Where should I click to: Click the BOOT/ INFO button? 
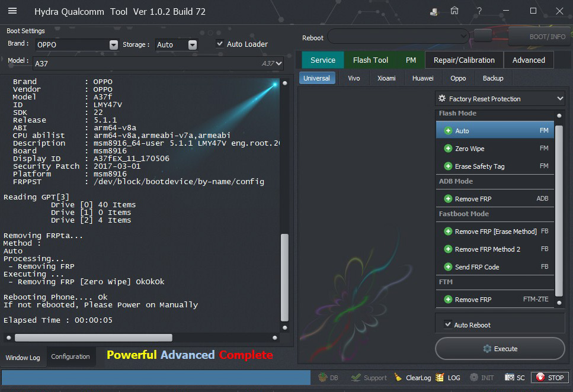click(540, 37)
